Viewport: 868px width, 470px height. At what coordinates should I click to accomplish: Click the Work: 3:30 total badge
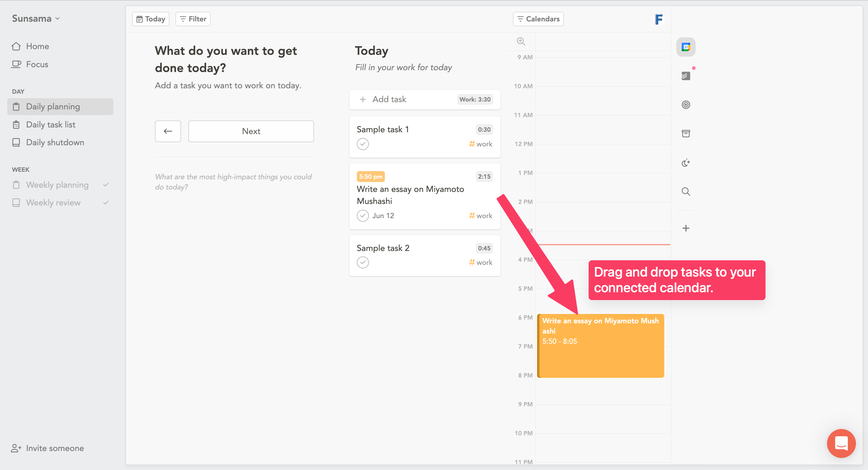pyautogui.click(x=475, y=99)
